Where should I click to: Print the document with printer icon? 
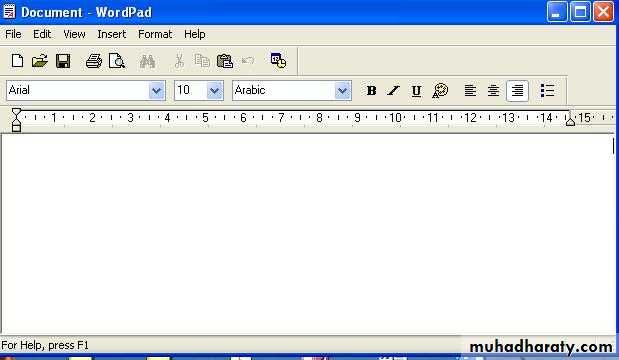click(94, 61)
